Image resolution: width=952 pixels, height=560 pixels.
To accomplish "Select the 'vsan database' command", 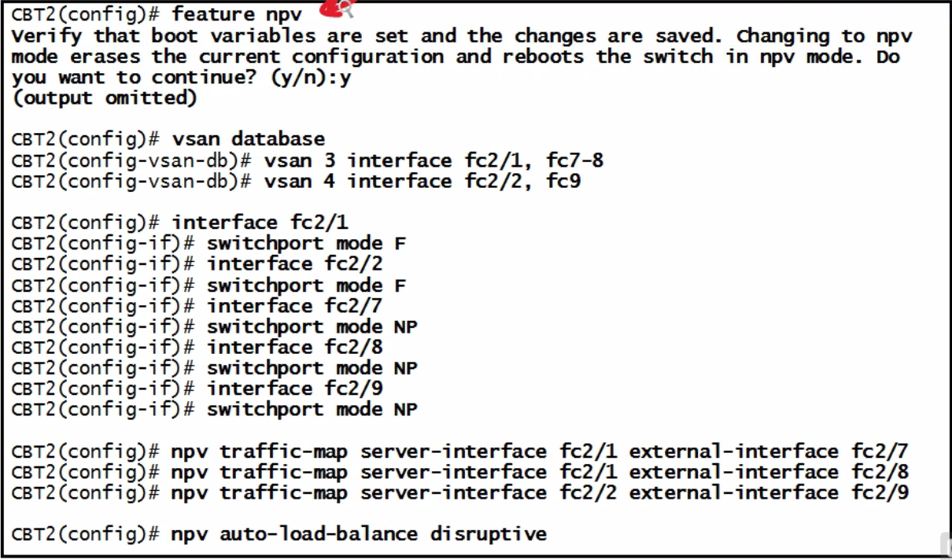I will [x=249, y=138].
